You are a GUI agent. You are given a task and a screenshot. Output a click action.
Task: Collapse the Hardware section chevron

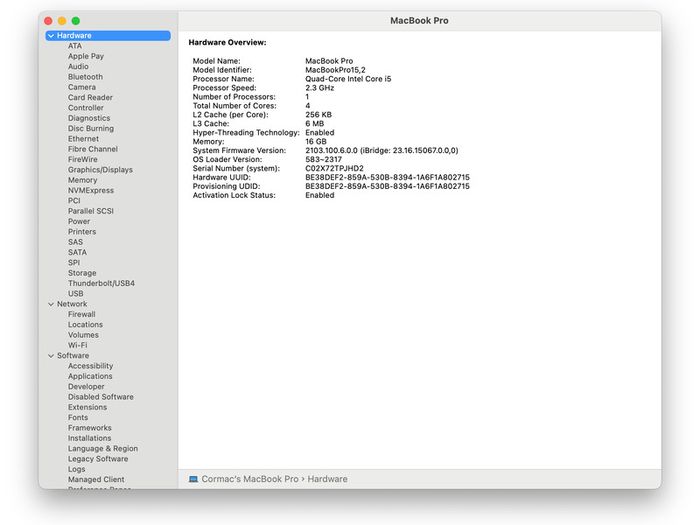51,36
